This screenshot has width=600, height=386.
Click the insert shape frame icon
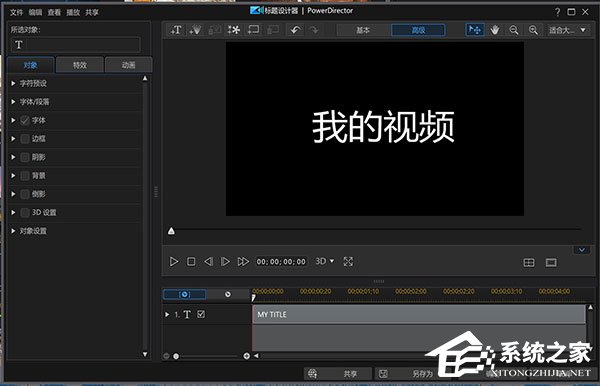[x=253, y=30]
